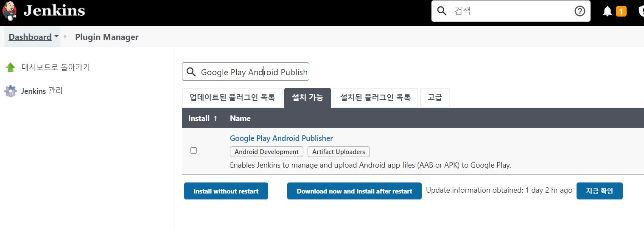Click the orange notification count badge
This screenshot has width=644, height=230.
tap(621, 11)
